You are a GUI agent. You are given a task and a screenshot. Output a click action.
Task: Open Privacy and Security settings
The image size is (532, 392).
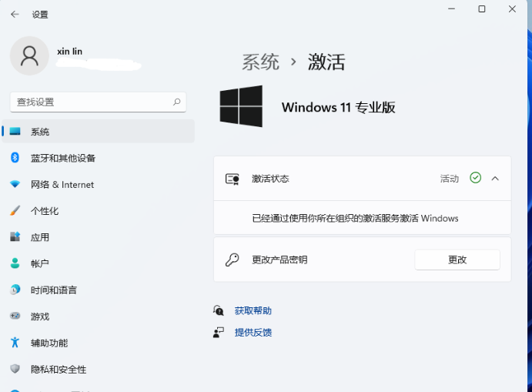coord(58,369)
